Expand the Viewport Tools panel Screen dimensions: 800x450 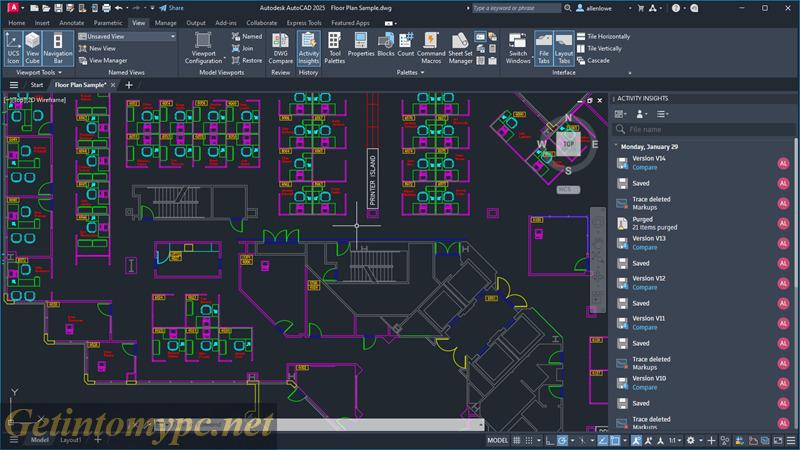(39, 72)
